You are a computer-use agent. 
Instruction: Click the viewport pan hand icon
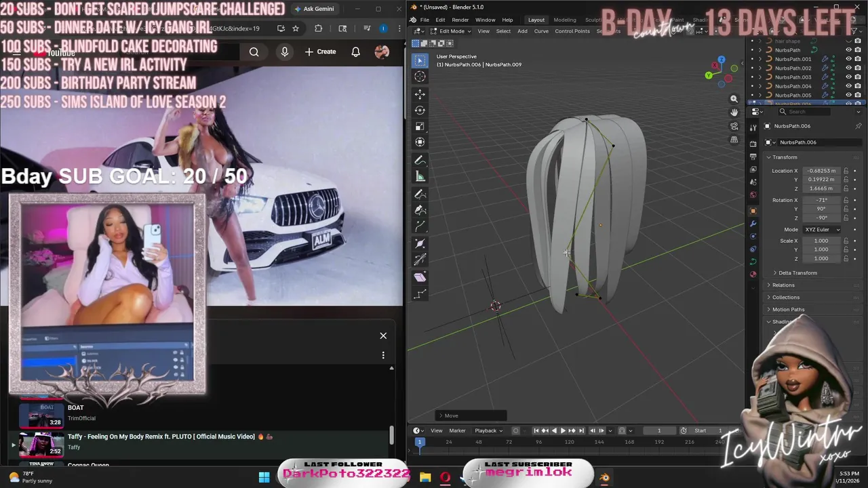[734, 113]
